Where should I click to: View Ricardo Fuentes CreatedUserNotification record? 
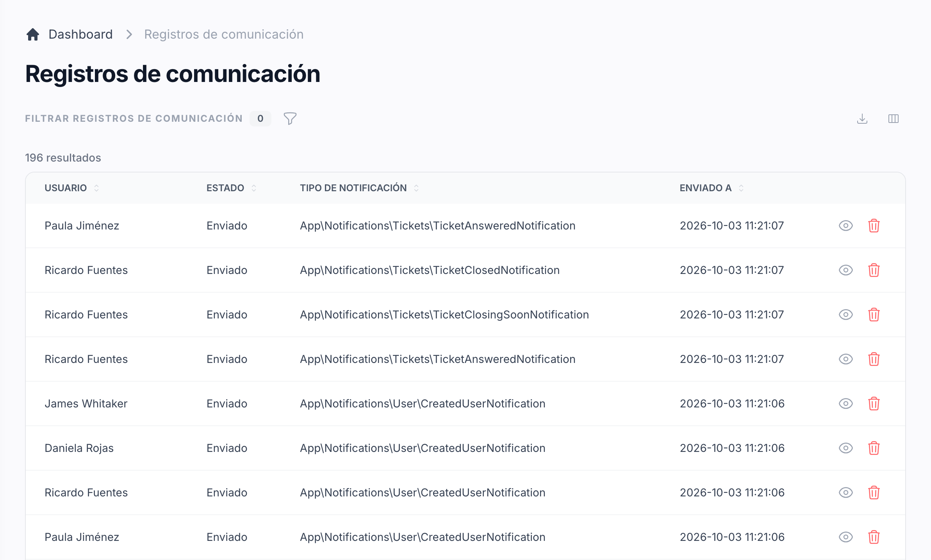tap(846, 492)
